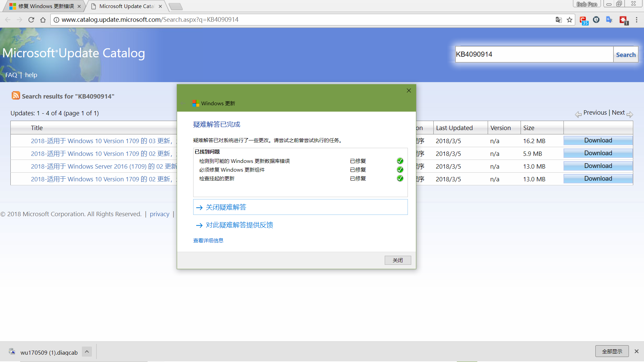Click '关闭疑难解答' to close troubleshooter
Viewport: 644px width, 362px height.
[x=226, y=207]
